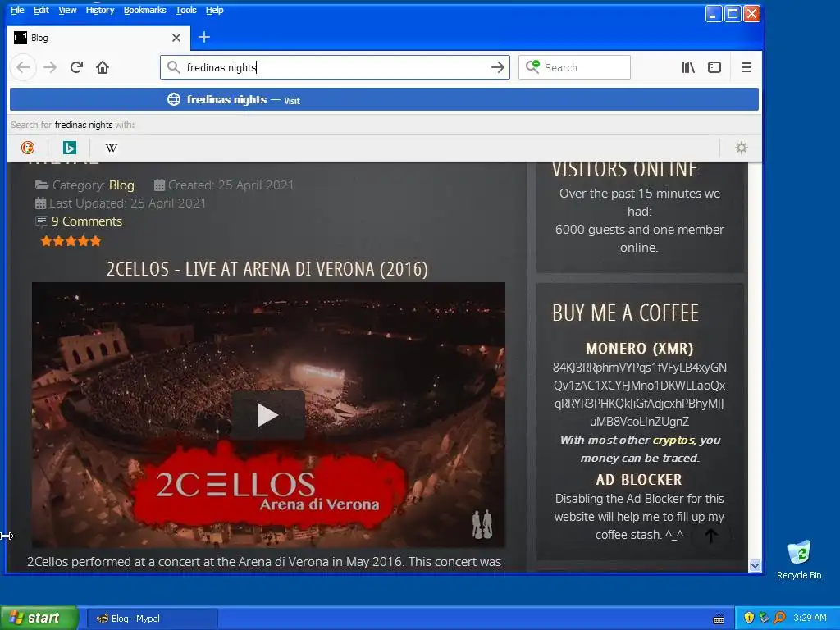Search with Wikipedia engine icon
840x630 pixels.
pyautogui.click(x=112, y=148)
